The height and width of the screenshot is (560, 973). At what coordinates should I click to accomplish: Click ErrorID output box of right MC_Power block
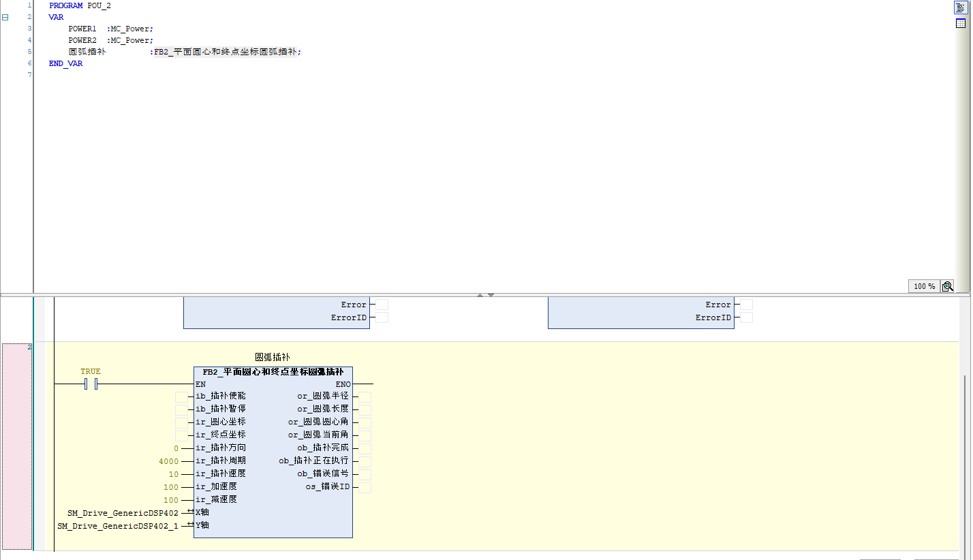pos(747,317)
